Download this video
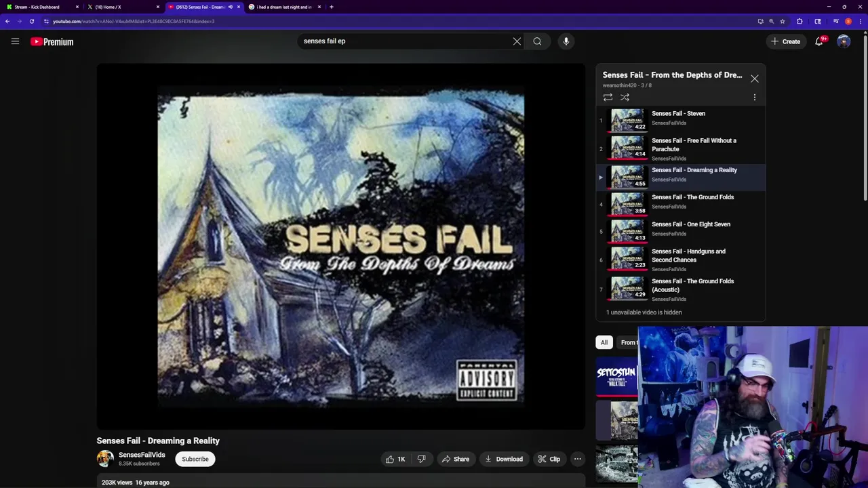 pos(503,459)
